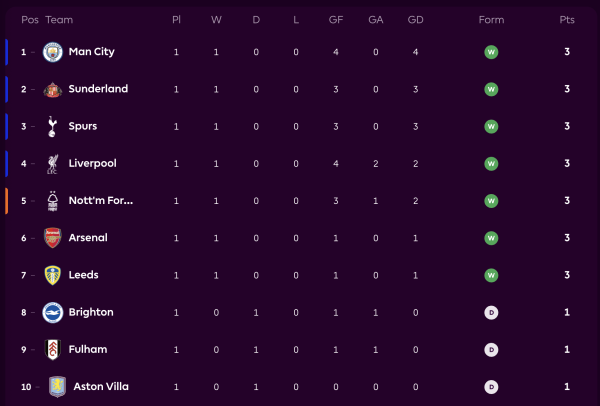This screenshot has height=406, width=600.
Task: Click the Man City club crest
Action: click(52, 52)
